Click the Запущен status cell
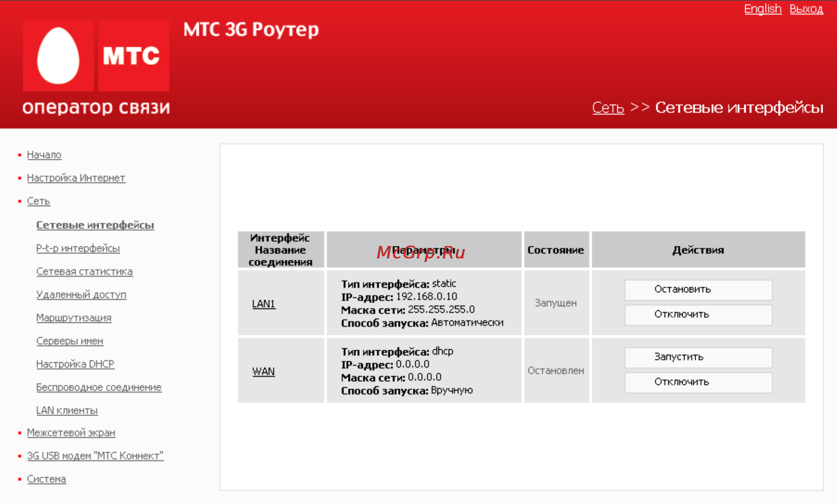Screen dimensions: 837x504 [556, 303]
